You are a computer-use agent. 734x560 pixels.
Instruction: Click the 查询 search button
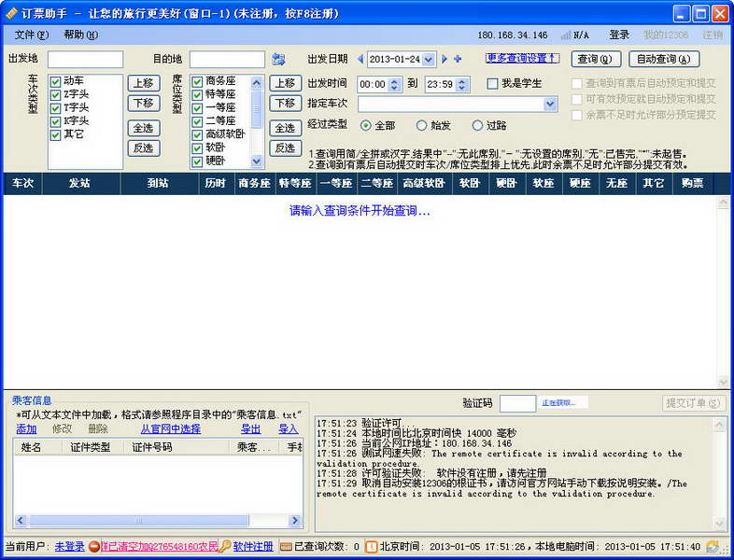[x=596, y=59]
